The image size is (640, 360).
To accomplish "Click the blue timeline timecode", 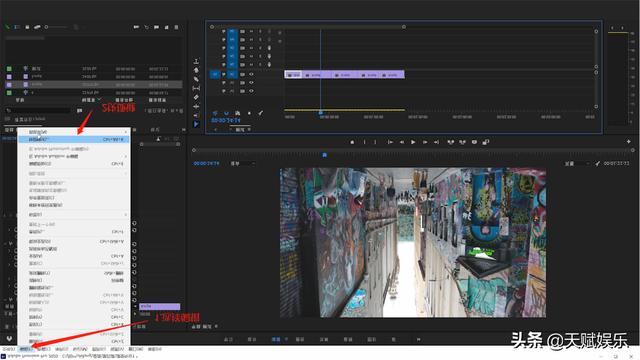I will pyautogui.click(x=226, y=120).
